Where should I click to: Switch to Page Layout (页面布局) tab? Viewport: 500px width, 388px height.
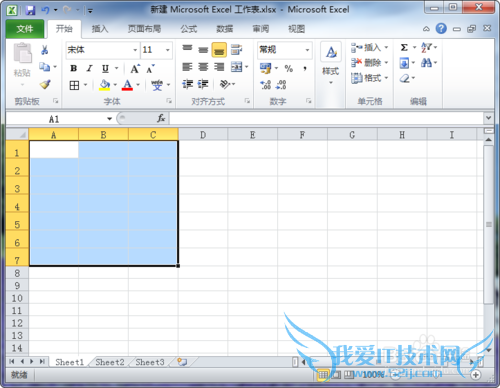pos(144,29)
